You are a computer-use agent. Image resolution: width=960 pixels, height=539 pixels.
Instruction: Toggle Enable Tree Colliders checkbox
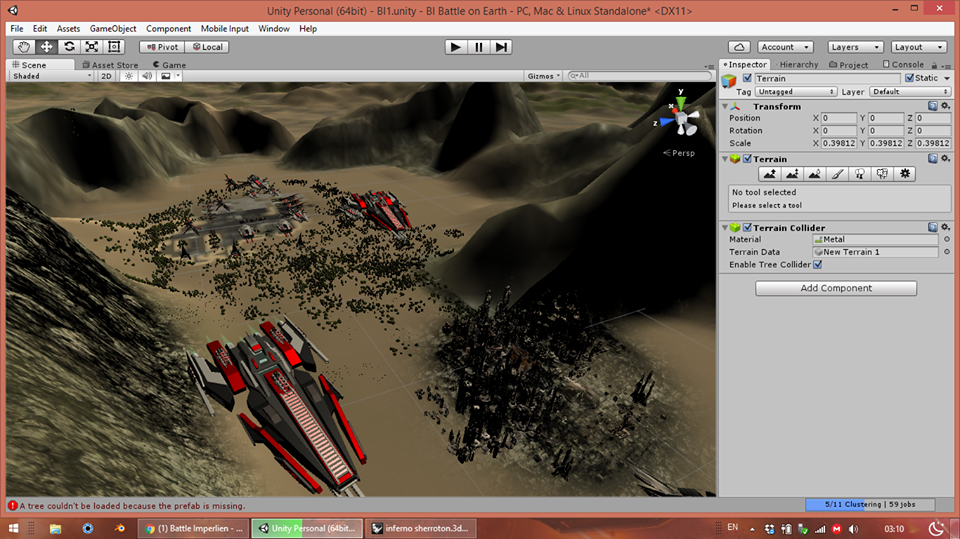817,265
